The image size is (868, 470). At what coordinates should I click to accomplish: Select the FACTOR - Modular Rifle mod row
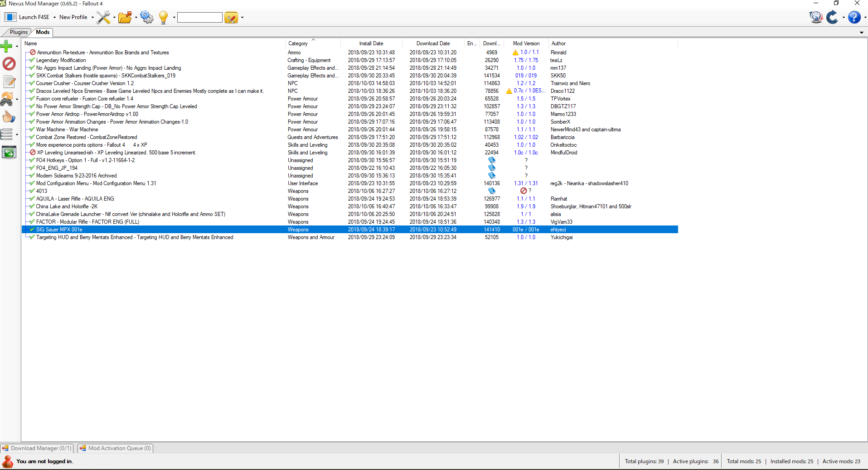click(x=350, y=222)
